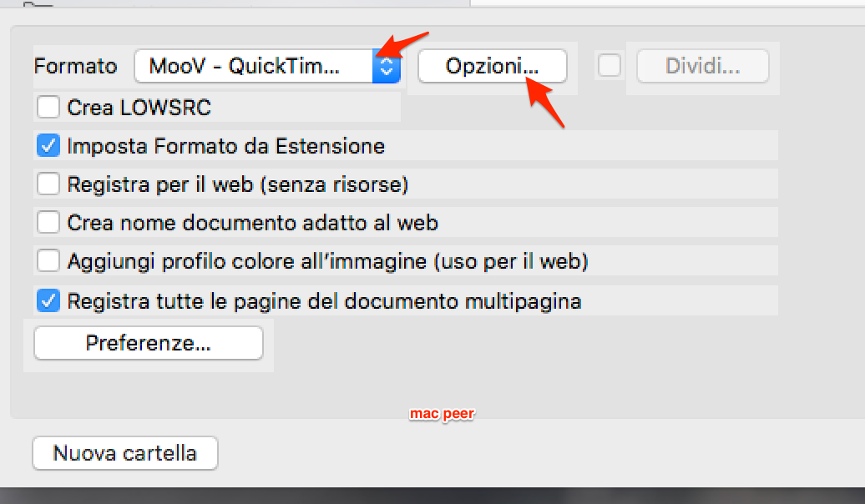Image resolution: width=865 pixels, height=504 pixels.
Task: Create a folder with Nuova cartella
Action: click(124, 453)
